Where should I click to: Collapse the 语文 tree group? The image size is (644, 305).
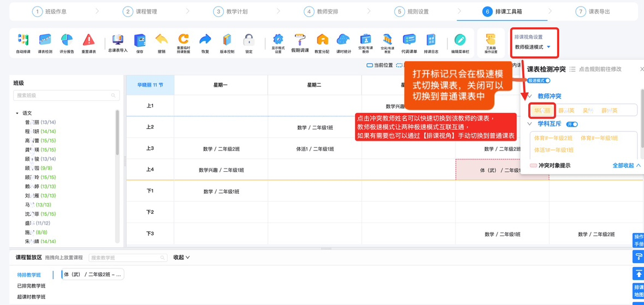tap(17, 113)
